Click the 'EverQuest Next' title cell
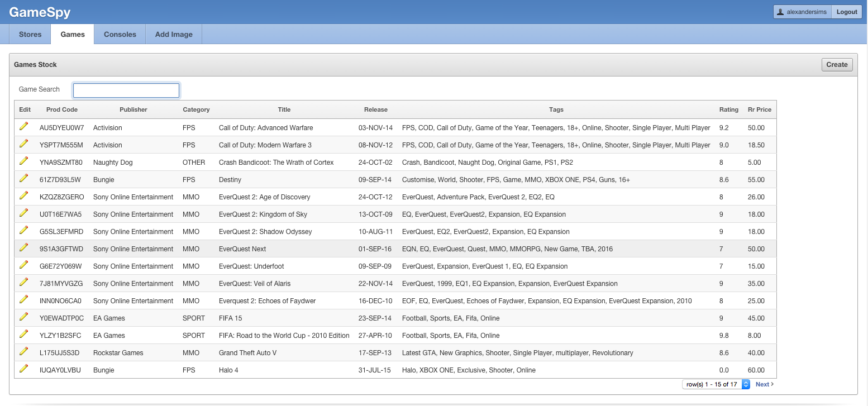Image resolution: width=868 pixels, height=406 pixels. pyautogui.click(x=242, y=249)
